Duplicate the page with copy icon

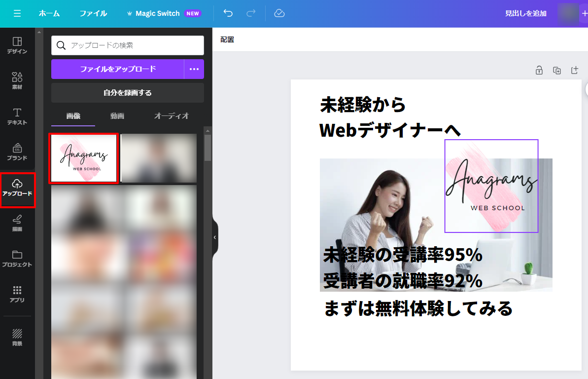pos(557,71)
